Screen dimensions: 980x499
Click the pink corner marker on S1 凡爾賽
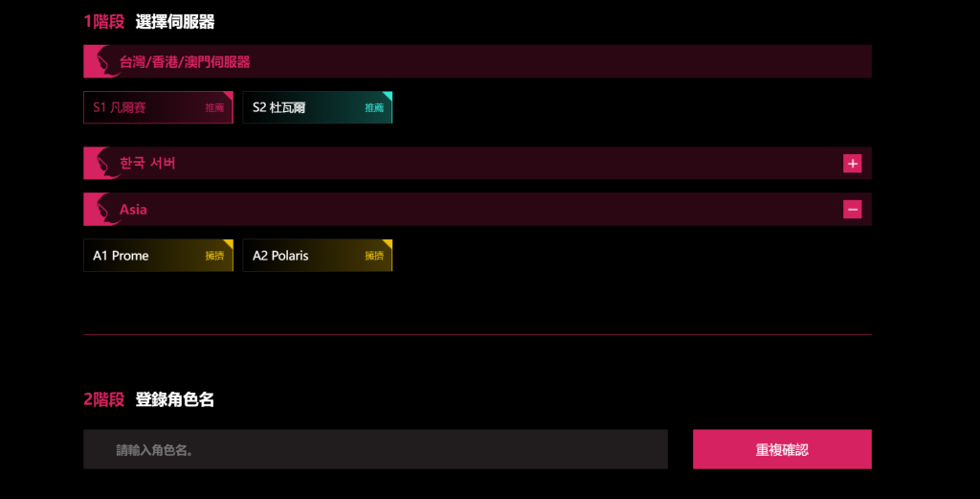(x=228, y=96)
